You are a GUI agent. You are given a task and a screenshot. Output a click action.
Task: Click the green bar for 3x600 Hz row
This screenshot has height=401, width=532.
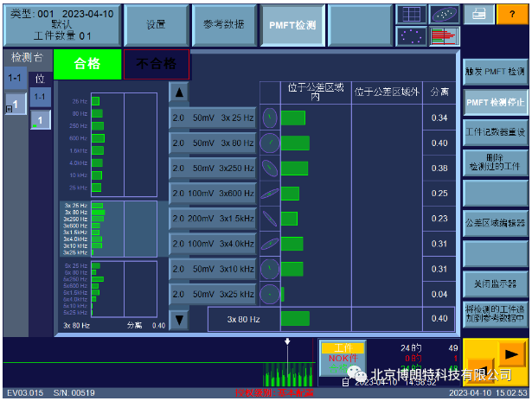(290, 193)
